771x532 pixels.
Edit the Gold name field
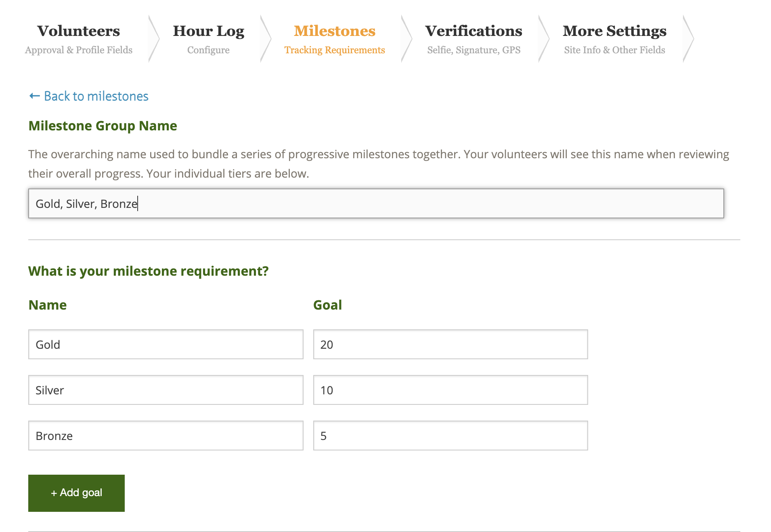(x=166, y=344)
